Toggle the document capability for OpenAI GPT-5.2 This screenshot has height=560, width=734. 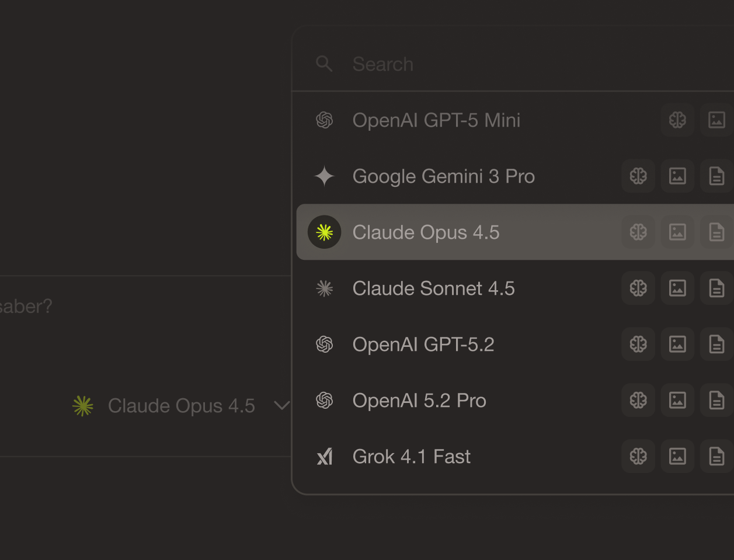[x=716, y=344]
